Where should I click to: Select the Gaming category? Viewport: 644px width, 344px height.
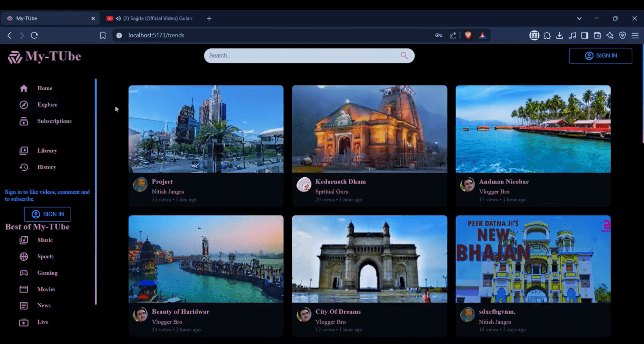pyautogui.click(x=47, y=273)
